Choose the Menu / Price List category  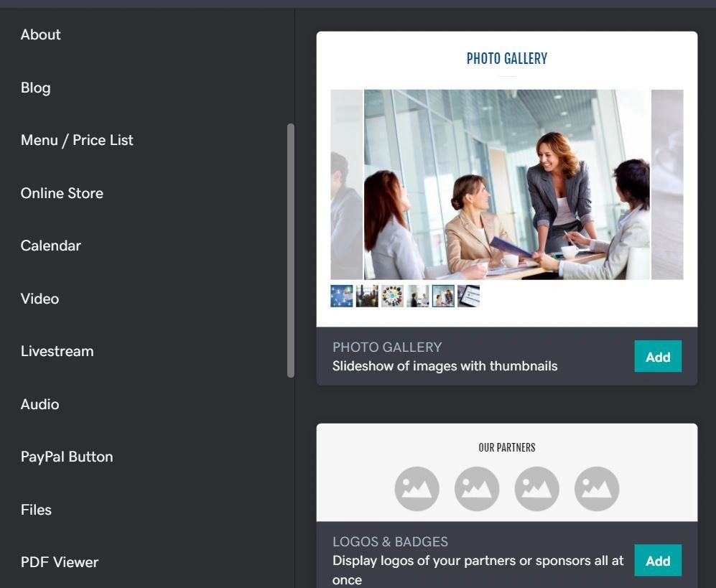tap(77, 140)
